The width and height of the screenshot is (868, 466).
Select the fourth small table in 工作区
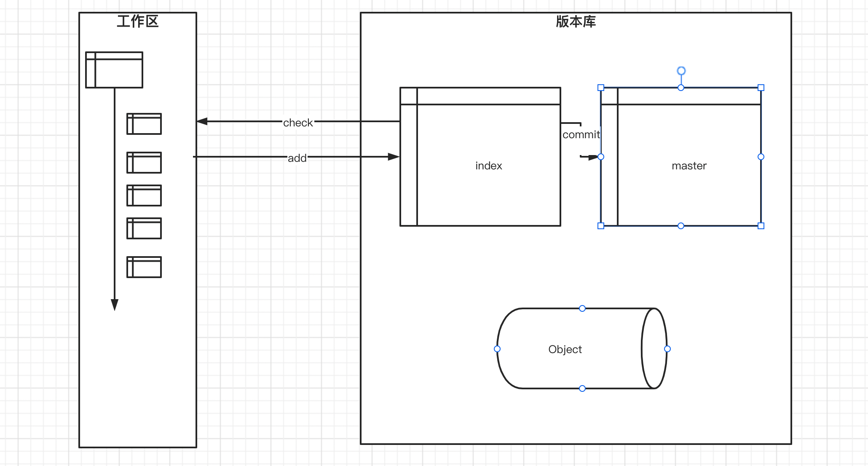point(144,228)
